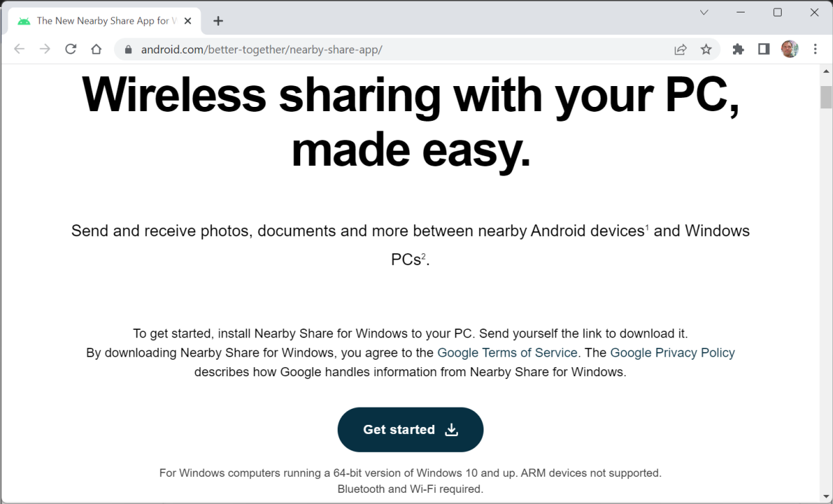The height and width of the screenshot is (504, 833).
Task: Expand the tab search chevron
Action: (704, 12)
